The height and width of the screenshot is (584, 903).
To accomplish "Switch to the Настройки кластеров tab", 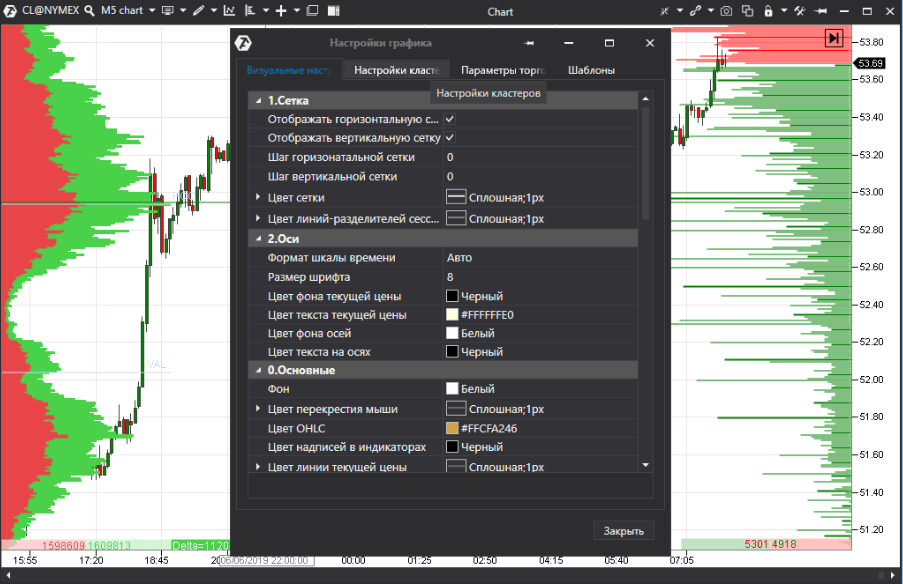I will 395,70.
